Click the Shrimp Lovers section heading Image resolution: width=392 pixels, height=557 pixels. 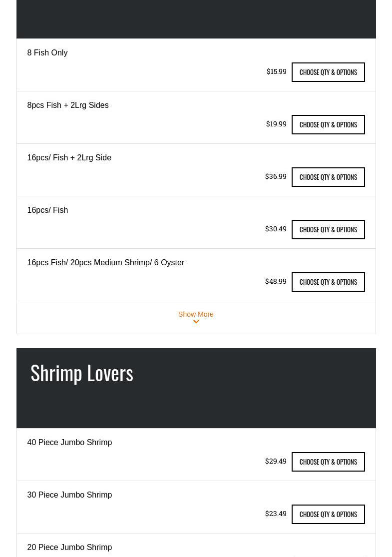(82, 373)
